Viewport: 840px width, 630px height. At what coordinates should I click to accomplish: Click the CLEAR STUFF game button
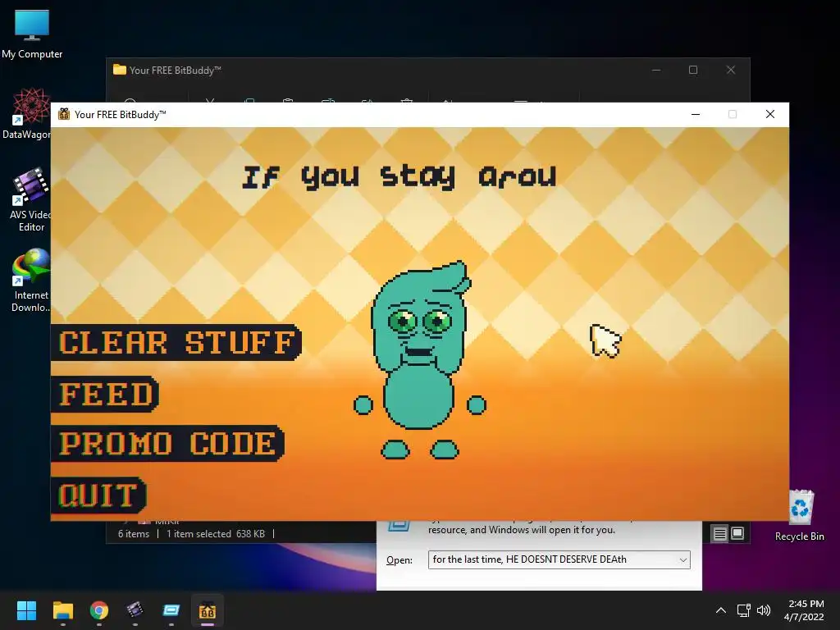pyautogui.click(x=176, y=342)
